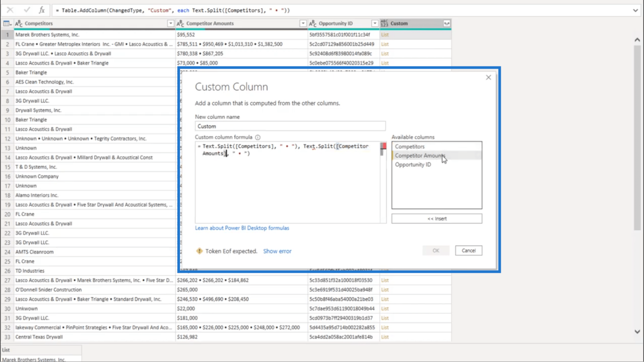644x362 pixels.
Task: Click the Cancel button
Action: [x=468, y=251]
